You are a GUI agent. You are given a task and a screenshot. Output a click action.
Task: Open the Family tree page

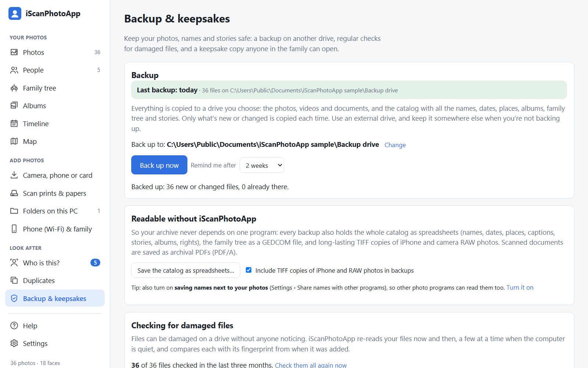tap(55, 88)
